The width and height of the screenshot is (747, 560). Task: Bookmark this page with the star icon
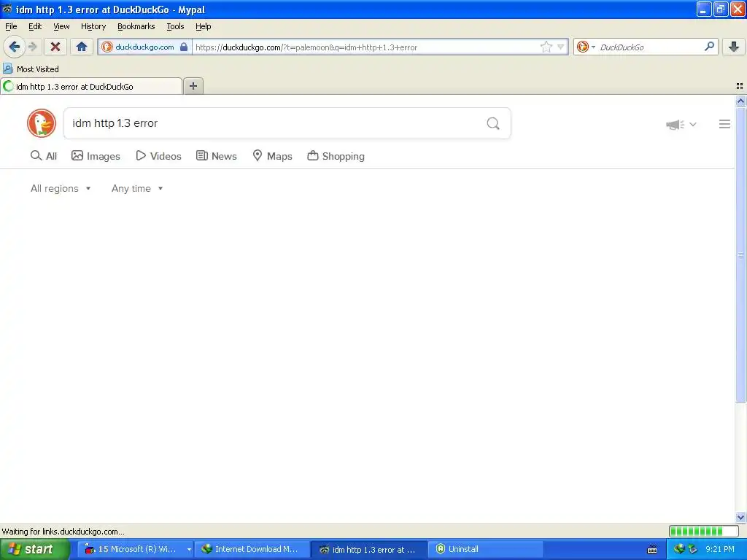tap(546, 47)
